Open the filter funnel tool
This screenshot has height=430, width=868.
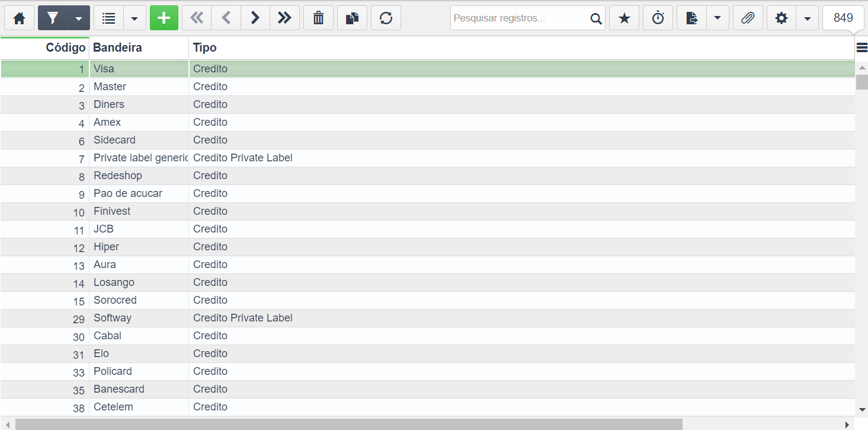click(53, 18)
